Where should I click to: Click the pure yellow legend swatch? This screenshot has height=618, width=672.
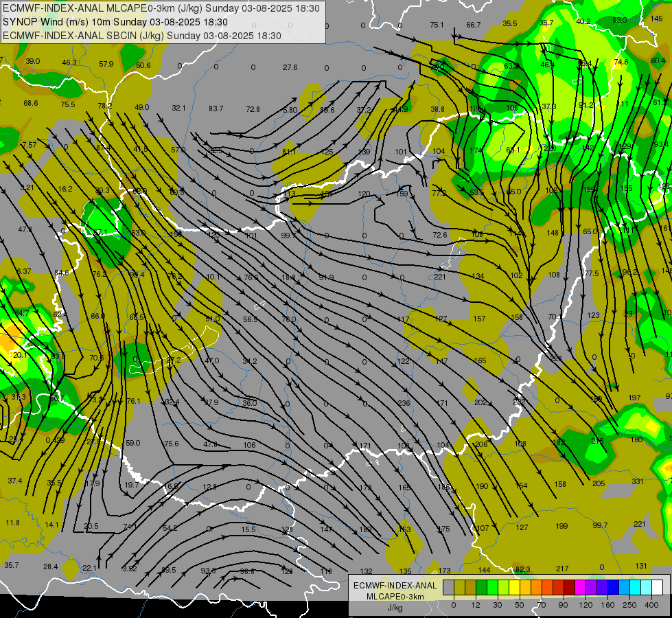tap(515, 588)
